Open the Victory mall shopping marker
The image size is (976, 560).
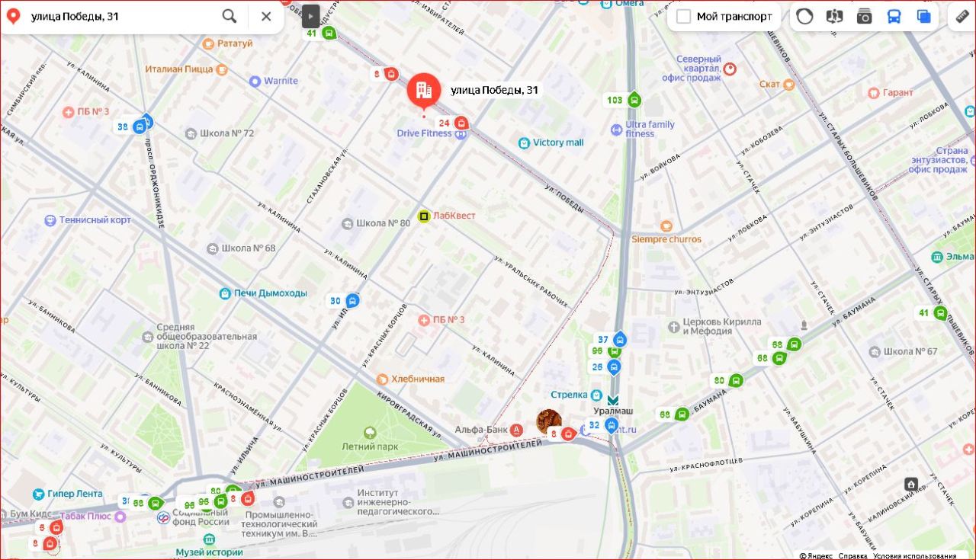pyautogui.click(x=524, y=143)
